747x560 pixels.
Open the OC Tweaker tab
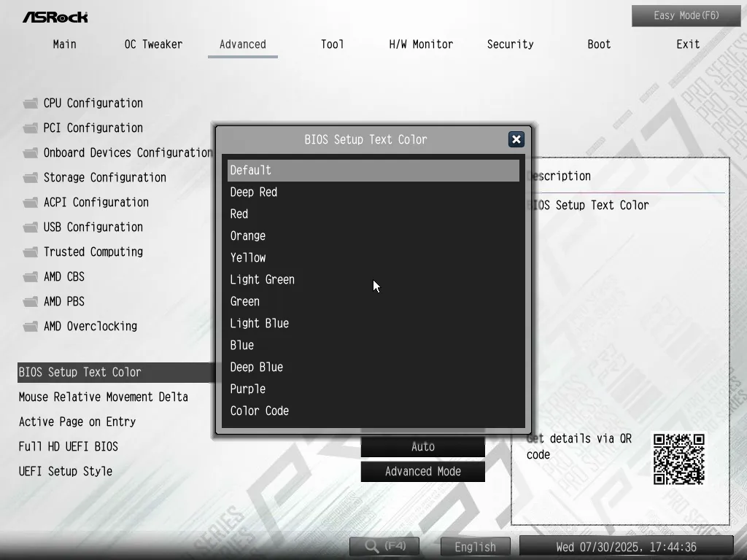(x=153, y=44)
